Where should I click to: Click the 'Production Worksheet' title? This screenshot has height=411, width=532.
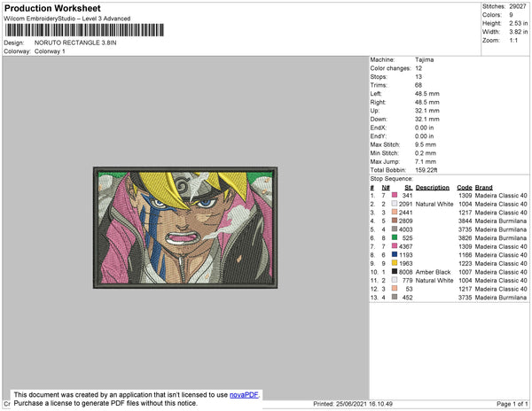[x=52, y=9]
